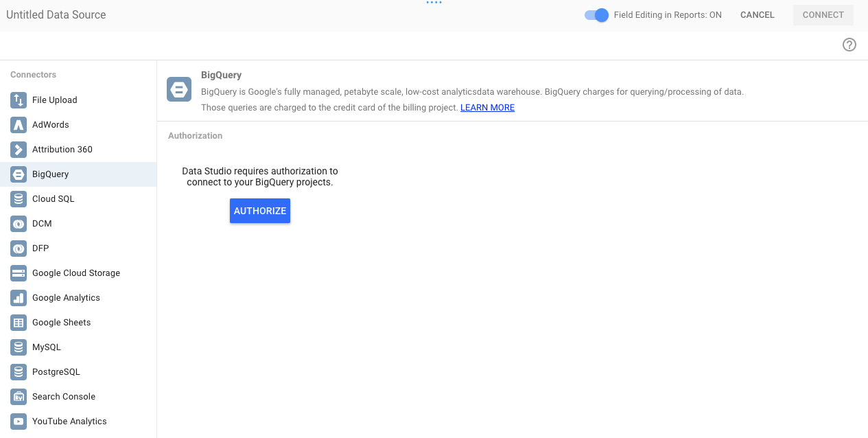Select the DCM connector entry
This screenshot has height=438, width=868.
(x=42, y=224)
